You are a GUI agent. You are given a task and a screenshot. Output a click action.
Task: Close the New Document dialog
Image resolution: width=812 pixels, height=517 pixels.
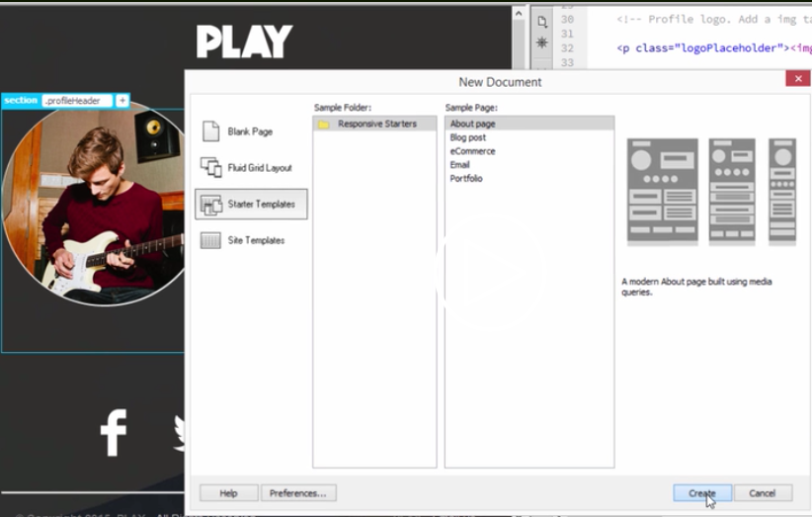(x=797, y=79)
